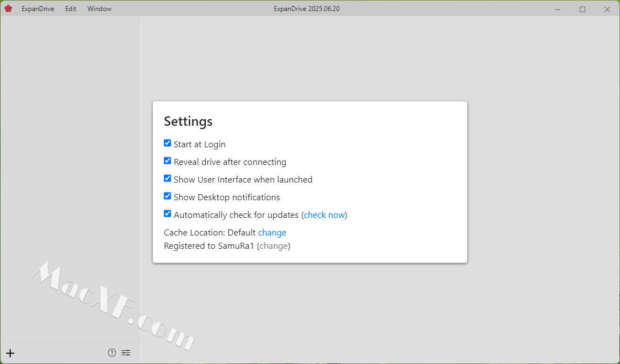
Task: Open the Edit menu
Action: pyautogui.click(x=71, y=9)
